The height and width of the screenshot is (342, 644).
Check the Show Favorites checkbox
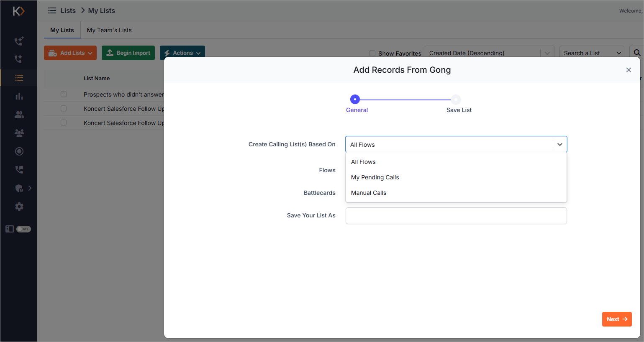click(x=372, y=53)
